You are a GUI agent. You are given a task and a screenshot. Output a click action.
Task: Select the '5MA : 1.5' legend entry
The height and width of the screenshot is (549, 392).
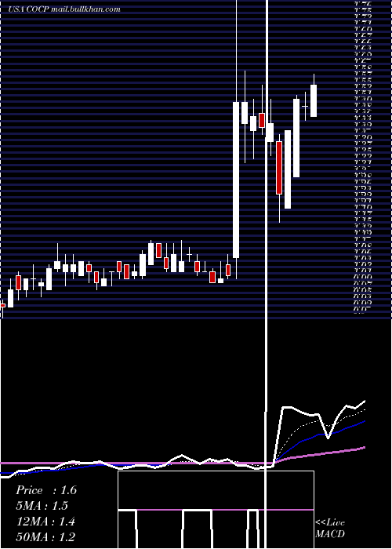42,506
